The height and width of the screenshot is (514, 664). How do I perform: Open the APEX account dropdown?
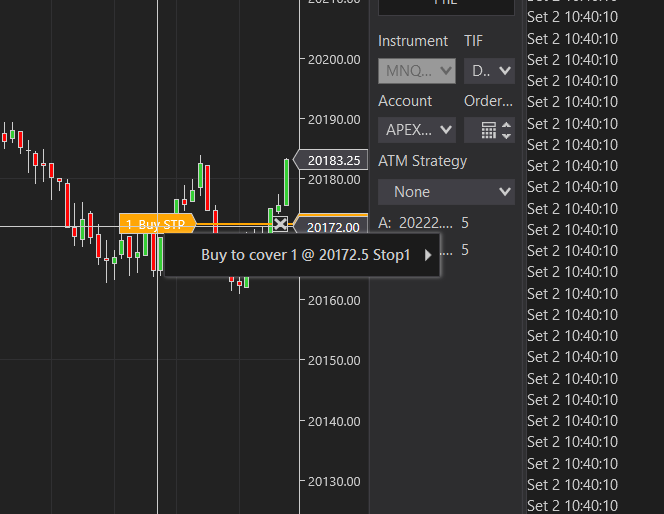pyautogui.click(x=417, y=130)
